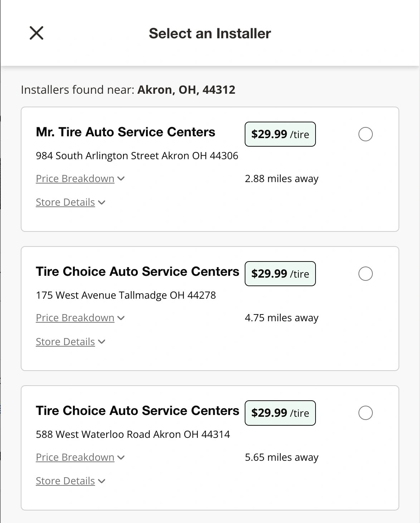Click chevron next to Mr. Tire Store Details

[x=102, y=202]
